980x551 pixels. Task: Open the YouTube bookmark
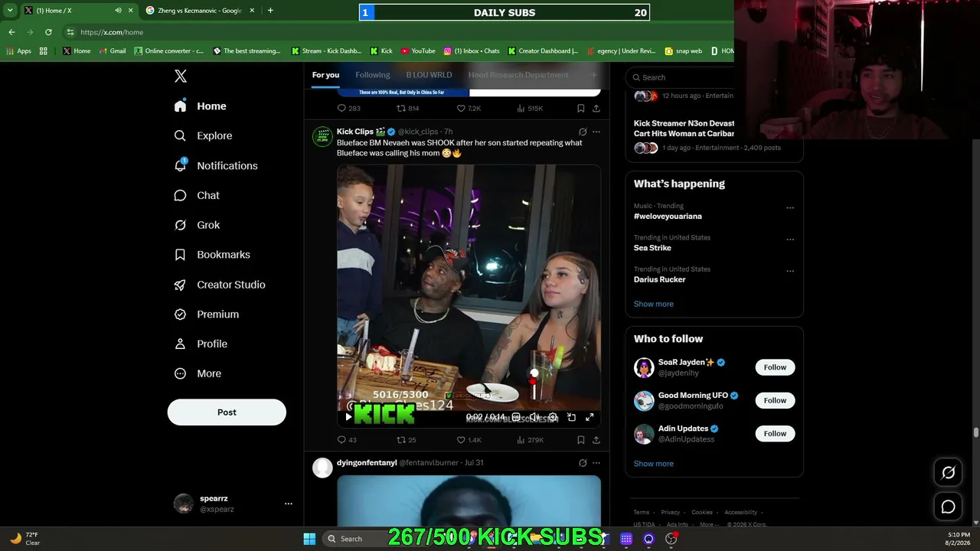click(x=418, y=51)
